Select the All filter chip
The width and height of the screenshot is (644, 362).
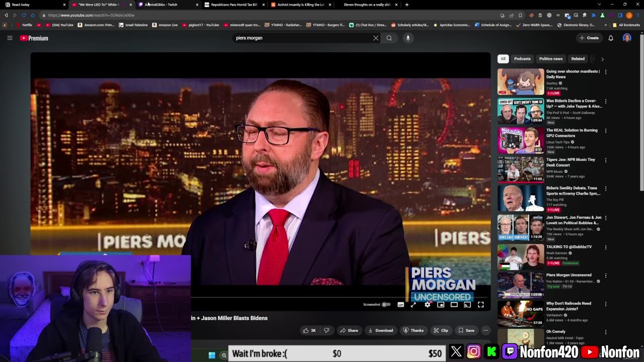point(503,59)
